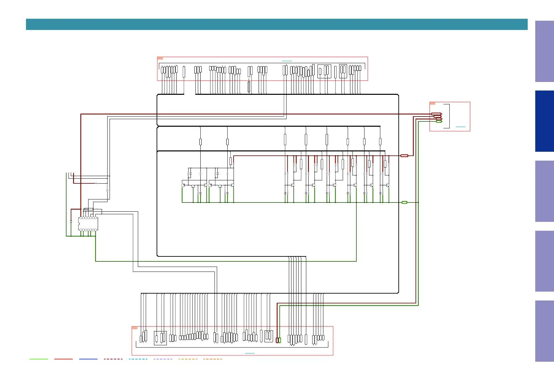Open the topmost purple side tab
This screenshot has height=392, width=554.
point(544,51)
